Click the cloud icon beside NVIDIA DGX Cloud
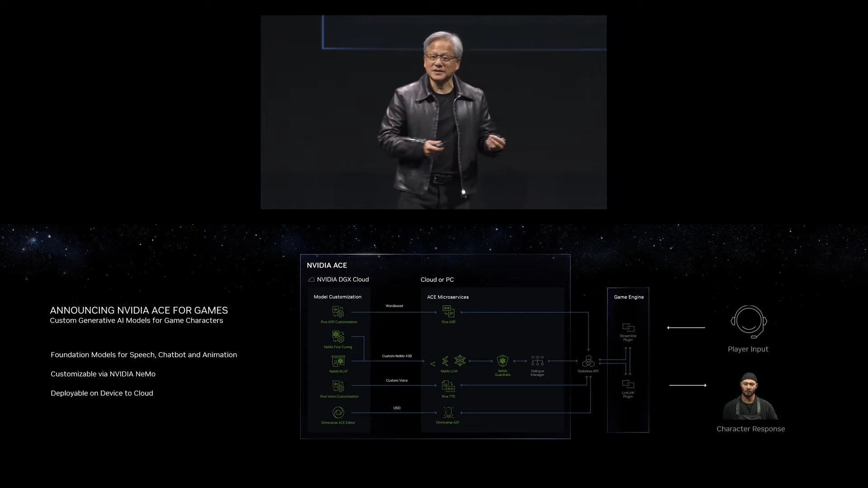This screenshot has width=868, height=488. 311,280
